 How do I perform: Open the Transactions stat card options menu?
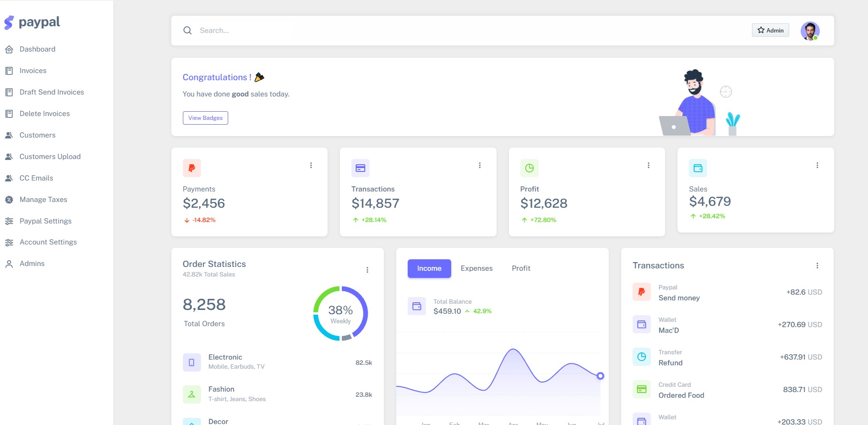point(480,165)
